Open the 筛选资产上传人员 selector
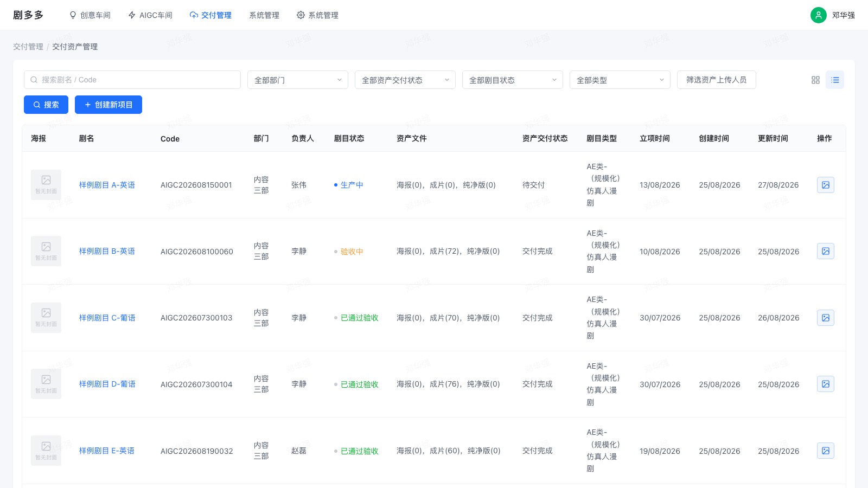 tap(717, 80)
